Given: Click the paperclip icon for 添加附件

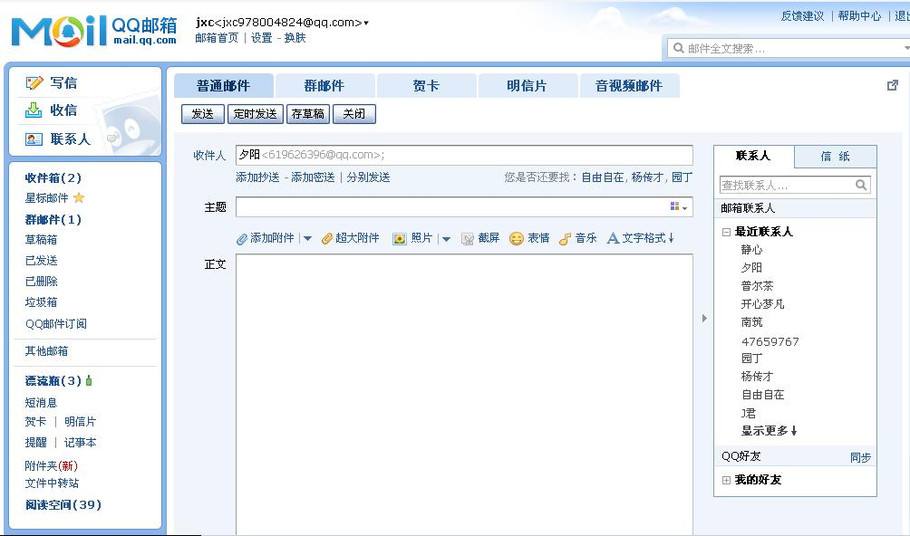Looking at the screenshot, I should [242, 238].
